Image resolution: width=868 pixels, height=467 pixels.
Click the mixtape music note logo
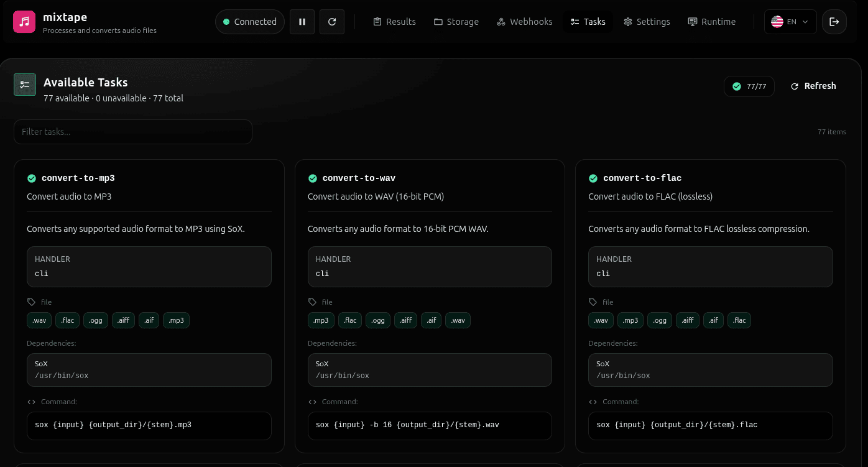(x=24, y=22)
